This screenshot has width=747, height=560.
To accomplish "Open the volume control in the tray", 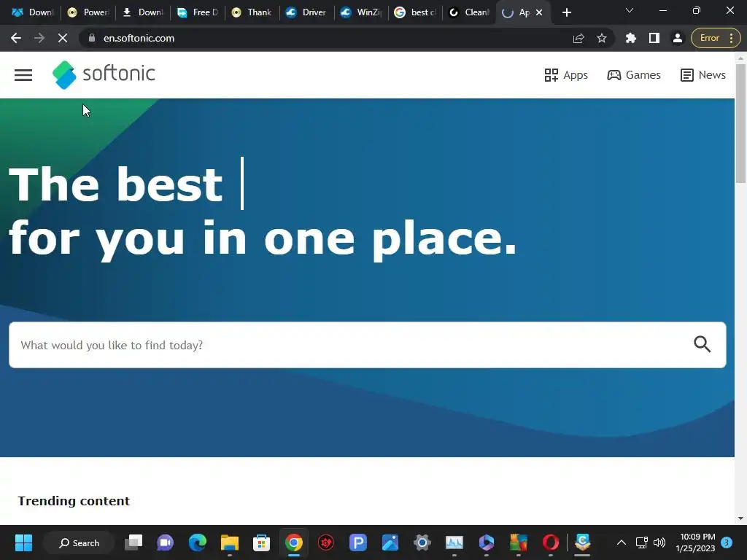I will click(659, 542).
